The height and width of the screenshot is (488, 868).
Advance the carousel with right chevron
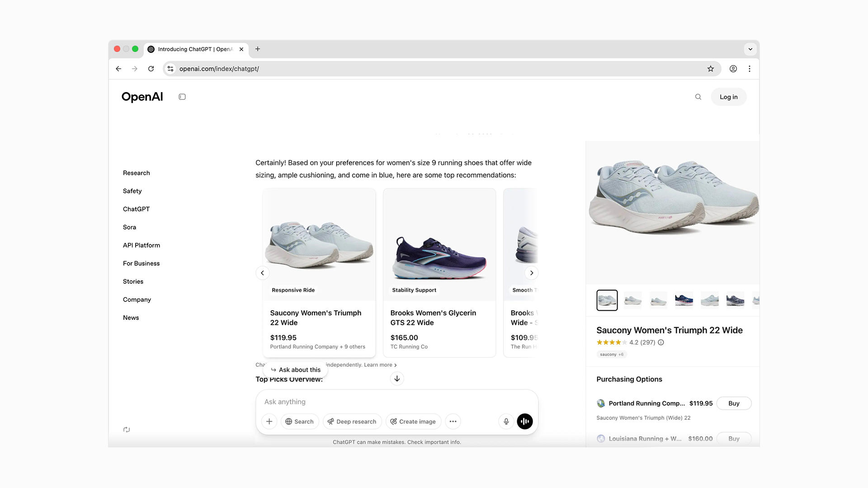tap(532, 273)
